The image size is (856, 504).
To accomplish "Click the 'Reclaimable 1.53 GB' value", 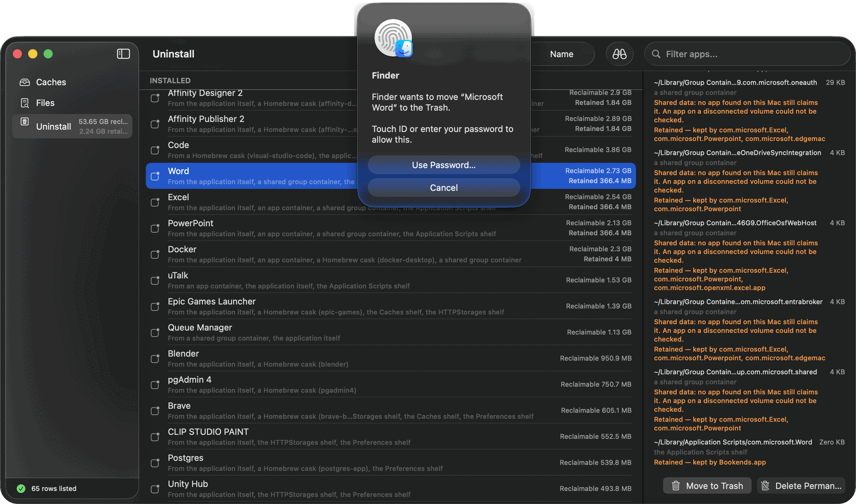I will coord(599,280).
